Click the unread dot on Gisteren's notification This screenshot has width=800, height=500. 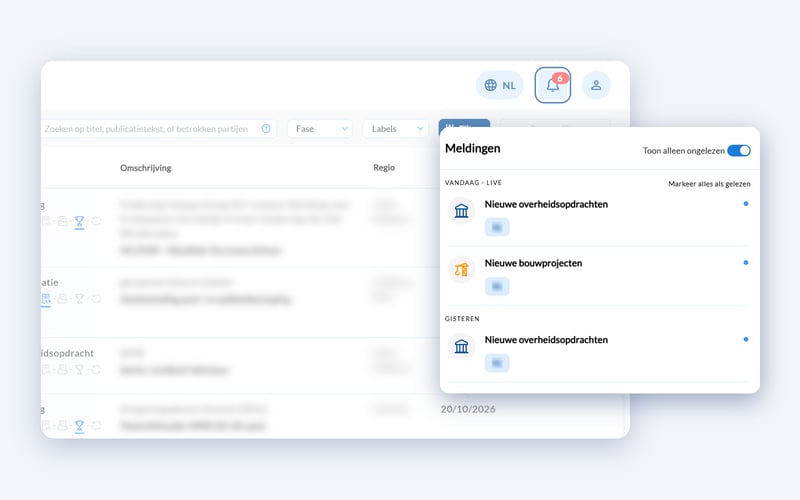click(746, 339)
